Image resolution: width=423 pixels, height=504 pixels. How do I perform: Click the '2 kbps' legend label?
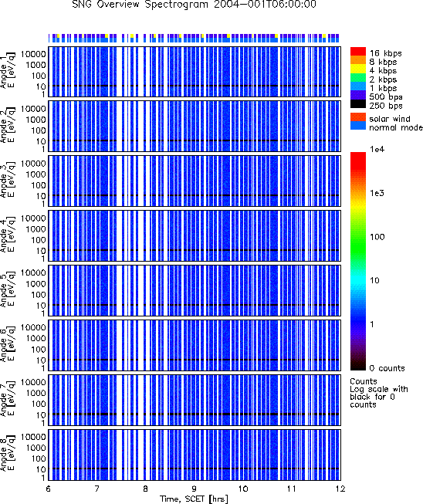[x=383, y=79]
